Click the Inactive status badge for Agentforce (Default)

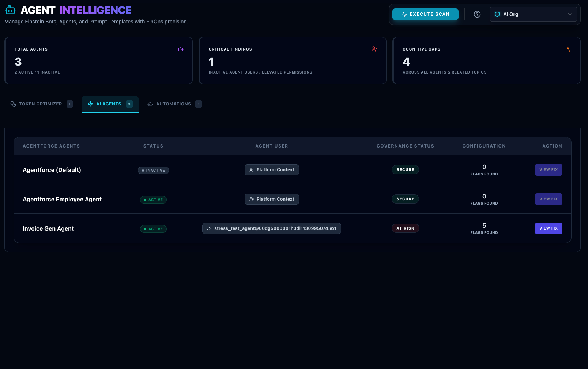(153, 170)
